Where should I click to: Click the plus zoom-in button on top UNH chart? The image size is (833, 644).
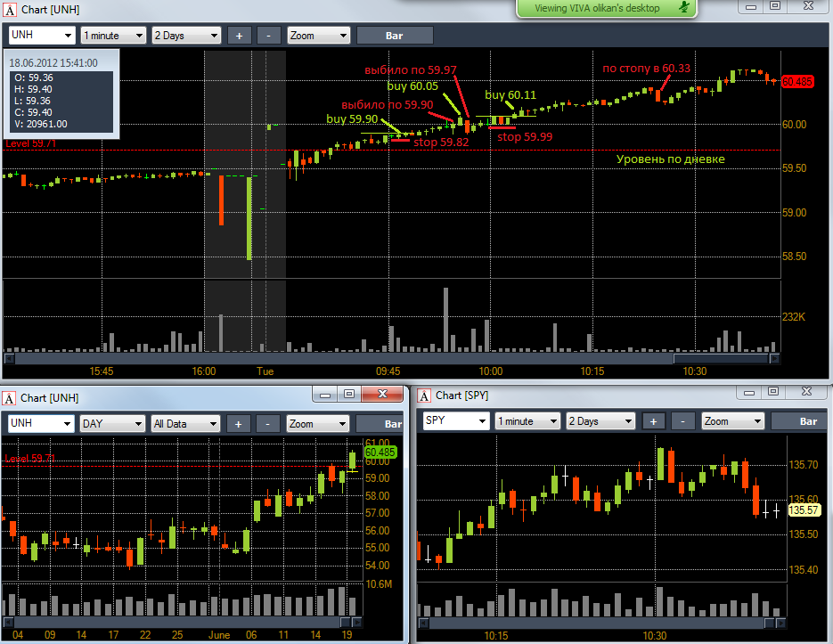pyautogui.click(x=239, y=36)
